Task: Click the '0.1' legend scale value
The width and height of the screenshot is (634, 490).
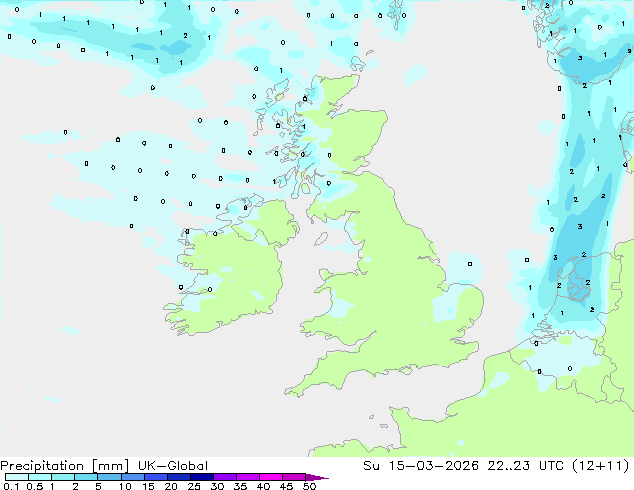Action: coord(11,486)
